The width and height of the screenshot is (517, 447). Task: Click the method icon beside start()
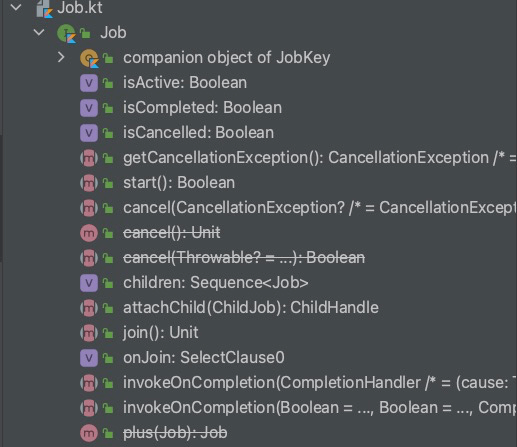(x=89, y=183)
